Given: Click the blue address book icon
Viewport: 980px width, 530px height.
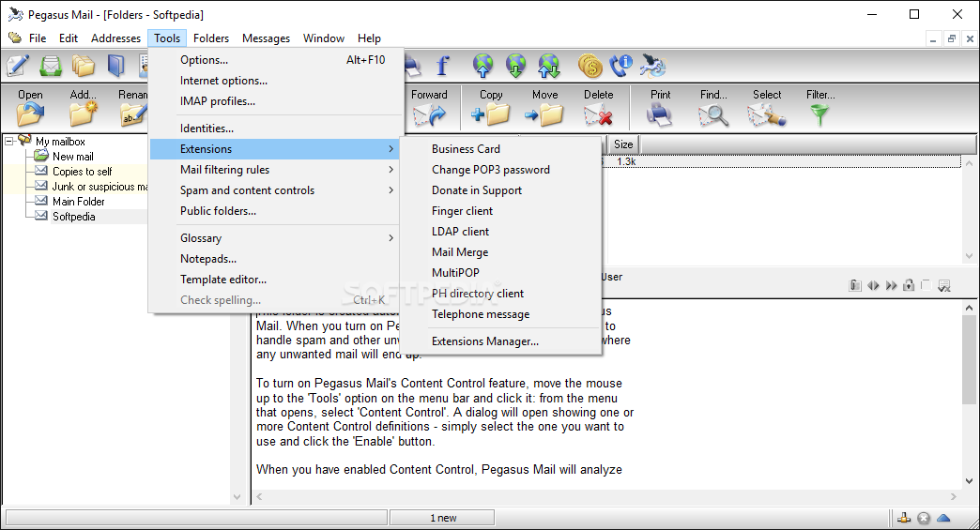Looking at the screenshot, I should (x=116, y=66).
